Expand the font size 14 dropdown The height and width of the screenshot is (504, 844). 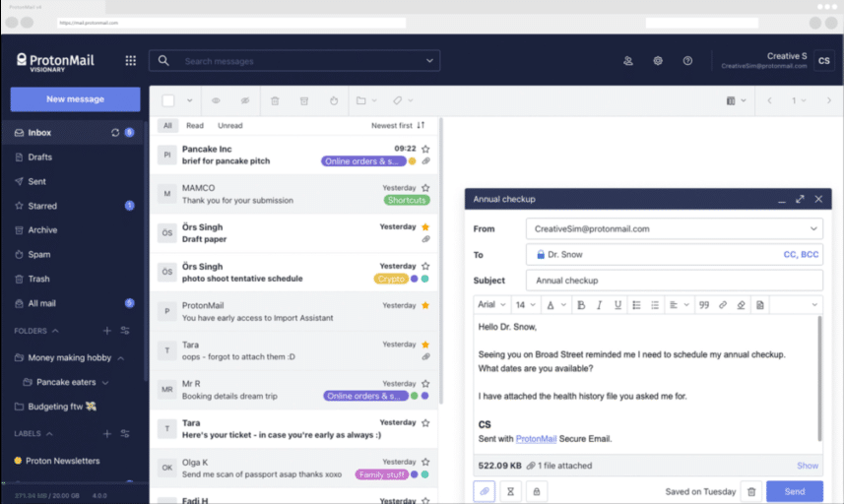pos(526,305)
